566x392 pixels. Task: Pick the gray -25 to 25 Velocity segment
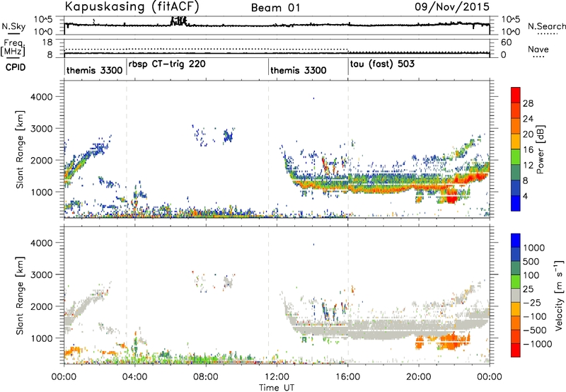coord(516,295)
